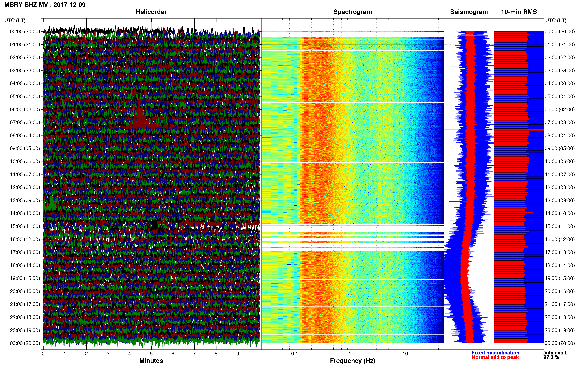Click left-axis time label "18:00 (14:00)"
588x368 pixels.
(25, 265)
